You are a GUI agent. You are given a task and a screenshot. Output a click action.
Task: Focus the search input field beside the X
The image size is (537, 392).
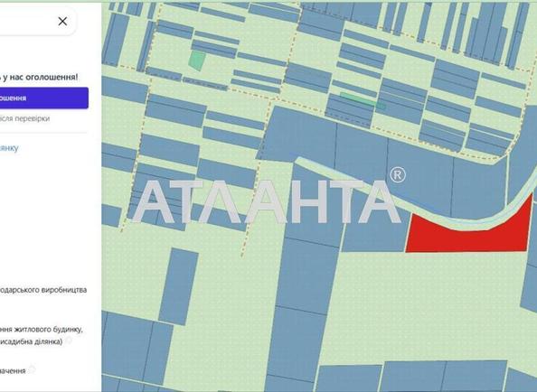25,22
